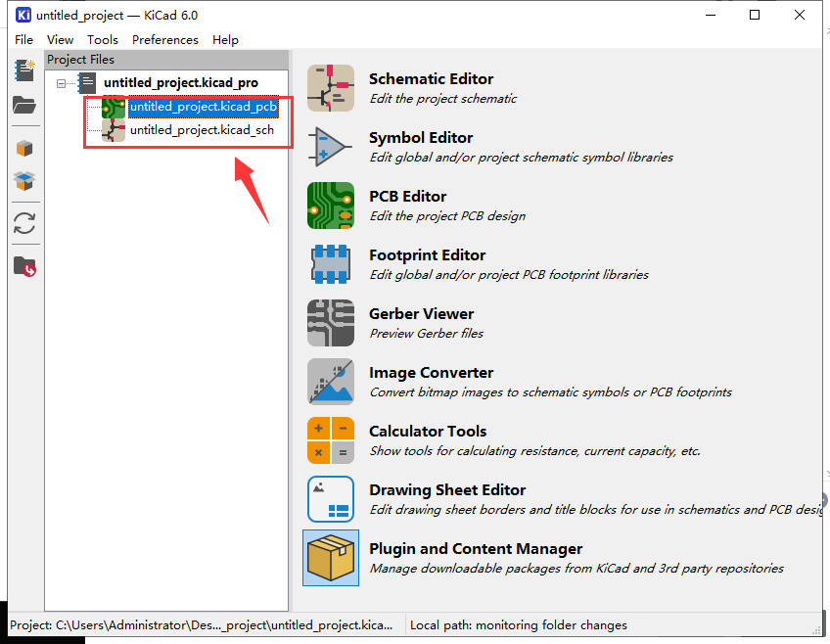Refresh the project tree with the arrows icon
This screenshot has width=830, height=644.
tap(24, 223)
